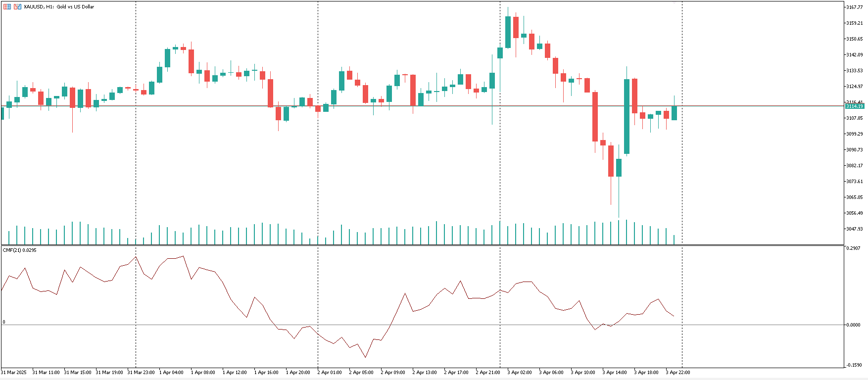Click the 3167.77 level on price scale
868x380 pixels.
coord(854,7)
